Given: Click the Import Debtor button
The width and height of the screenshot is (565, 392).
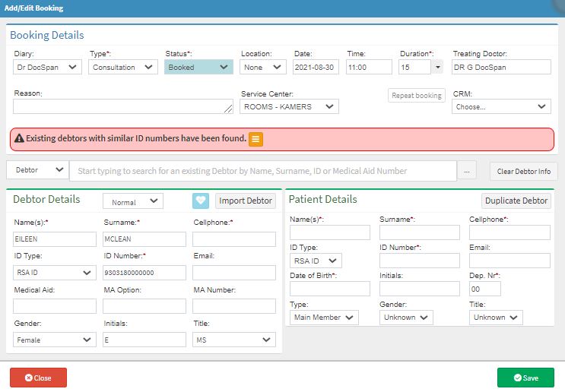Looking at the screenshot, I should coord(245,201).
